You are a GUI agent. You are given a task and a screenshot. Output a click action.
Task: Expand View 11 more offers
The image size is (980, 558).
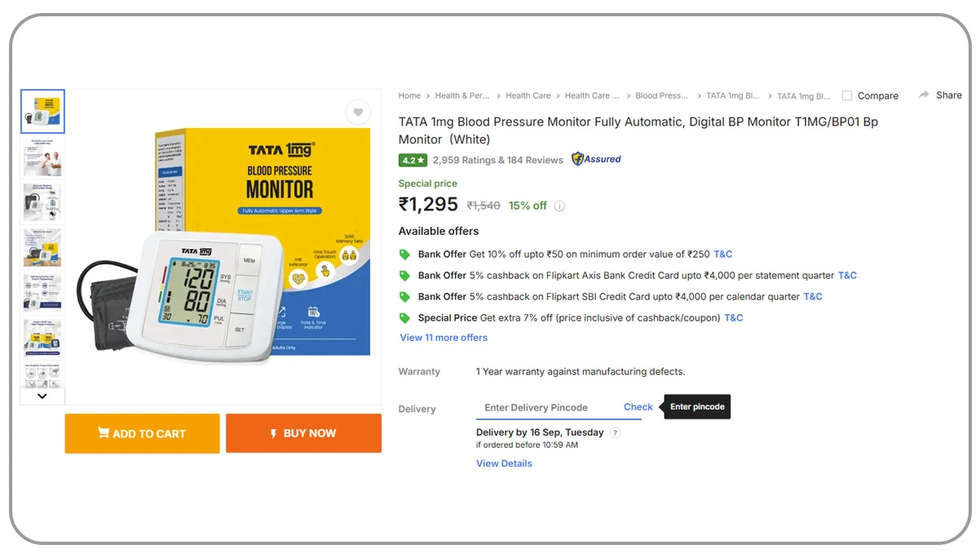[444, 338]
